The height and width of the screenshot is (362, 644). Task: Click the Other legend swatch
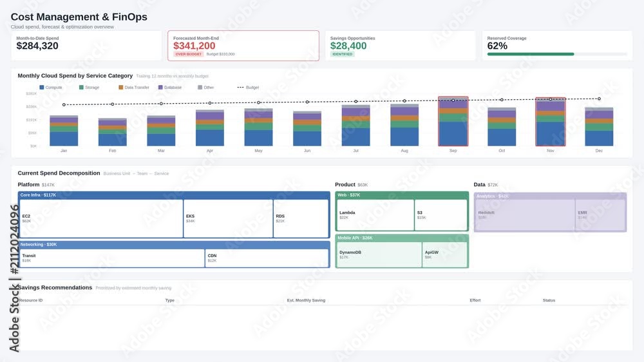[x=200, y=88]
